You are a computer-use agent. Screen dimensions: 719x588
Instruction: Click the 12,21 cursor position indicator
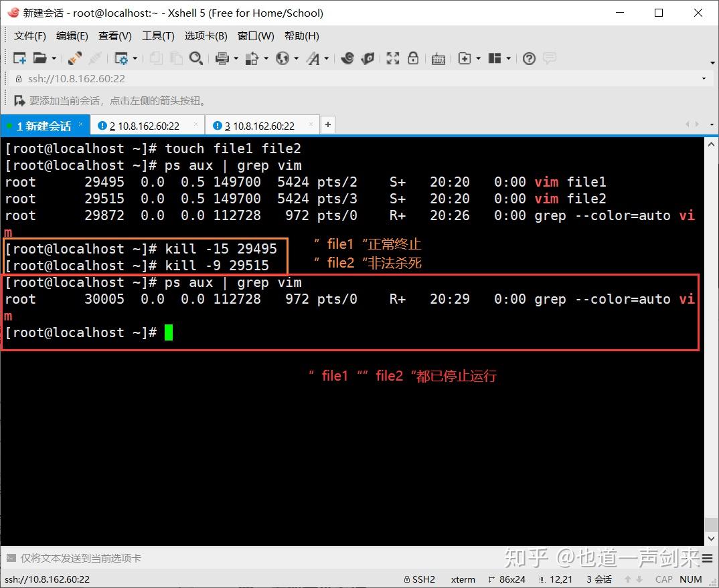click(556, 579)
